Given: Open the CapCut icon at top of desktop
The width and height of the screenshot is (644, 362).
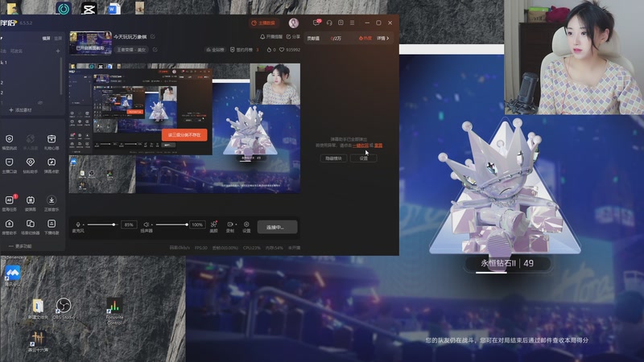Looking at the screenshot, I should 89,8.
